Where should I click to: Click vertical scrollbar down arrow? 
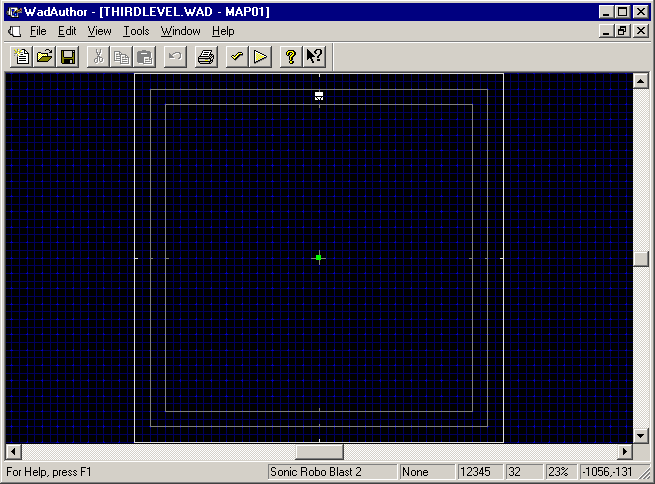[x=640, y=436]
